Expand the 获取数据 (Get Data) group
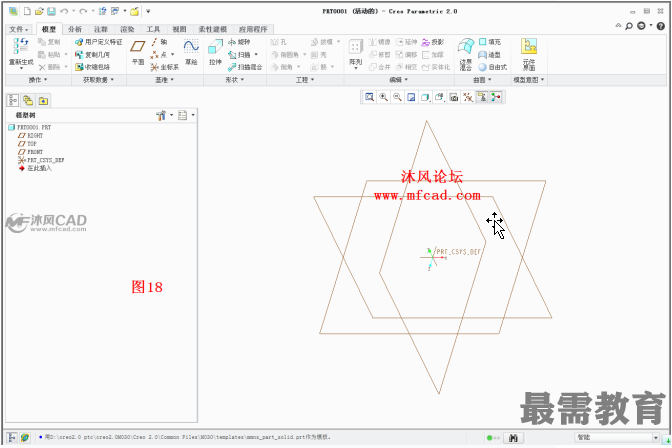Image resolution: width=672 pixels, height=448 pixels. [x=99, y=80]
